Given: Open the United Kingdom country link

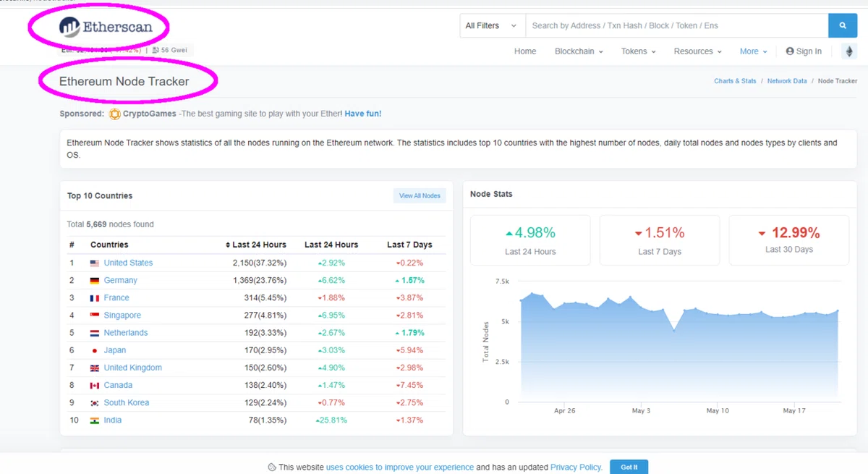Looking at the screenshot, I should tap(132, 368).
